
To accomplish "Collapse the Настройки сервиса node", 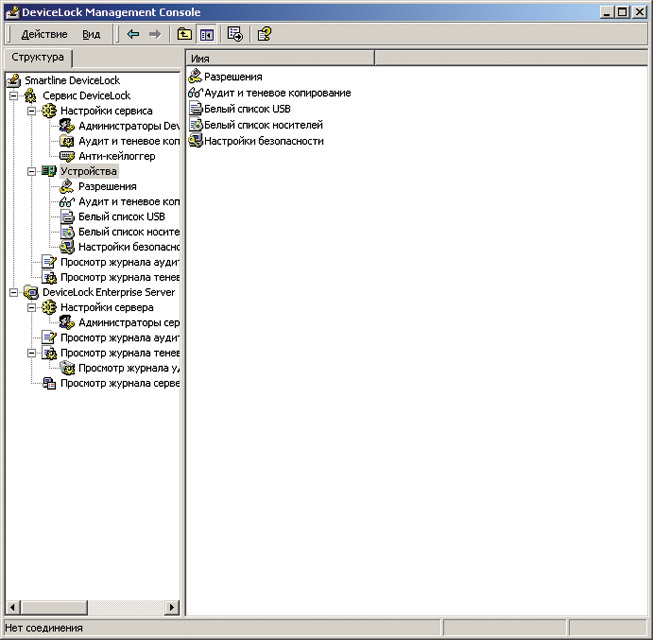I will 31,111.
